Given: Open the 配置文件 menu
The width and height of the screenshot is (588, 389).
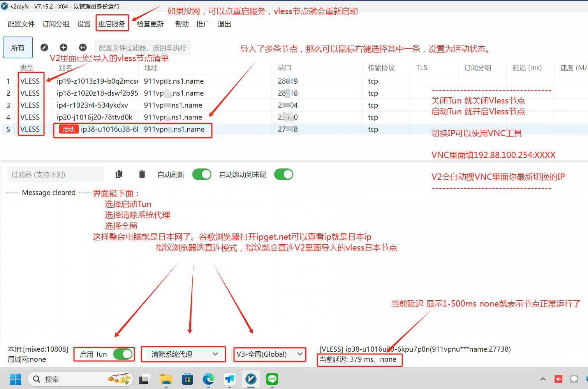Looking at the screenshot, I should pos(21,24).
